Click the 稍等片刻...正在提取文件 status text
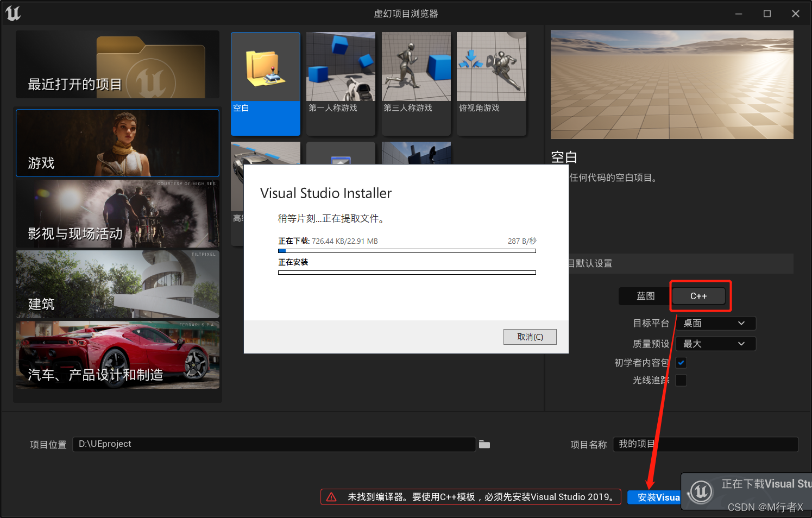812x518 pixels. (331, 218)
